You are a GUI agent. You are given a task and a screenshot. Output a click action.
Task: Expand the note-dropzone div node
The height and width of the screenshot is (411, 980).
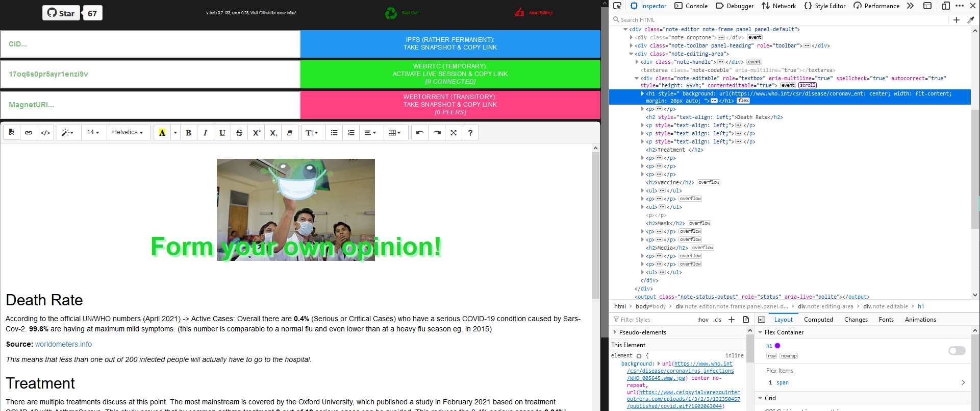click(632, 37)
